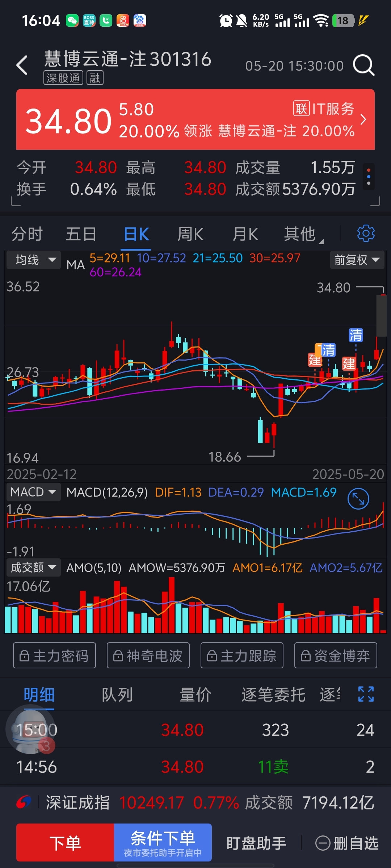
Task: Open 盯盘助手 watch assistant
Action: pos(256,843)
